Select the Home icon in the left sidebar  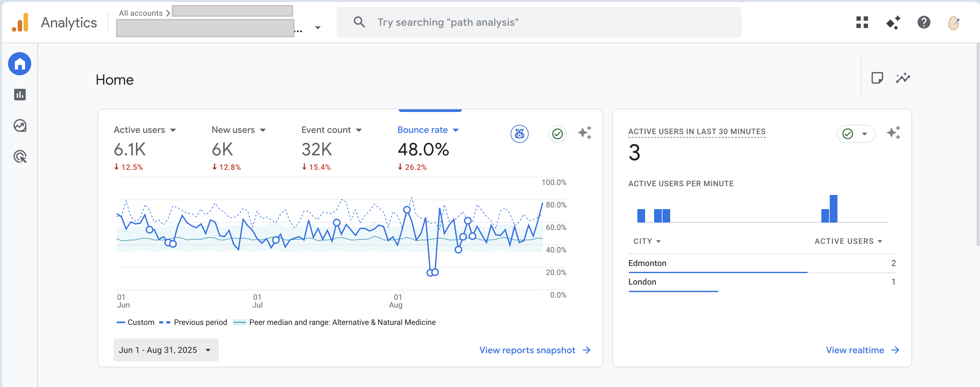pos(19,64)
